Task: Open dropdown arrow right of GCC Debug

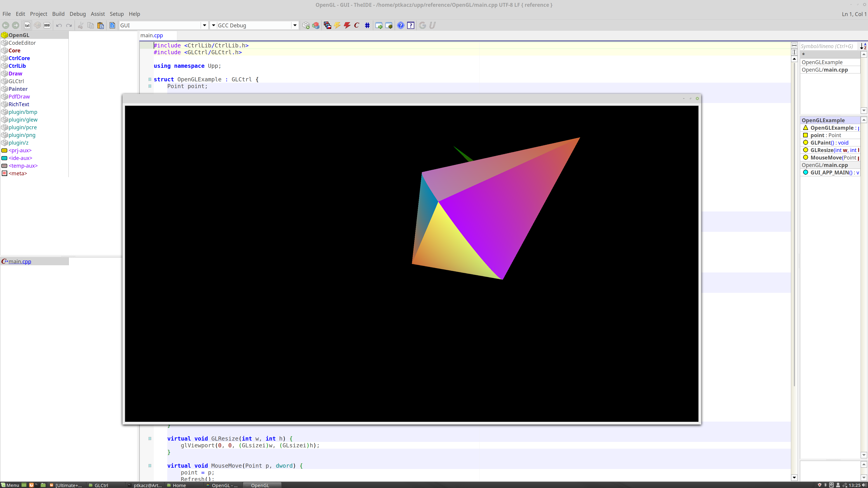Action: point(295,25)
